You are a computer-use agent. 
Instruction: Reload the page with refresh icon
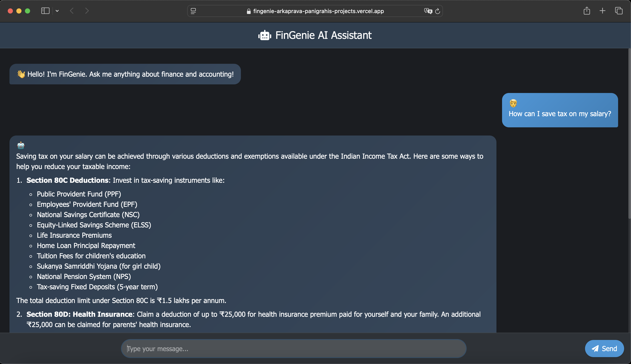click(x=438, y=11)
